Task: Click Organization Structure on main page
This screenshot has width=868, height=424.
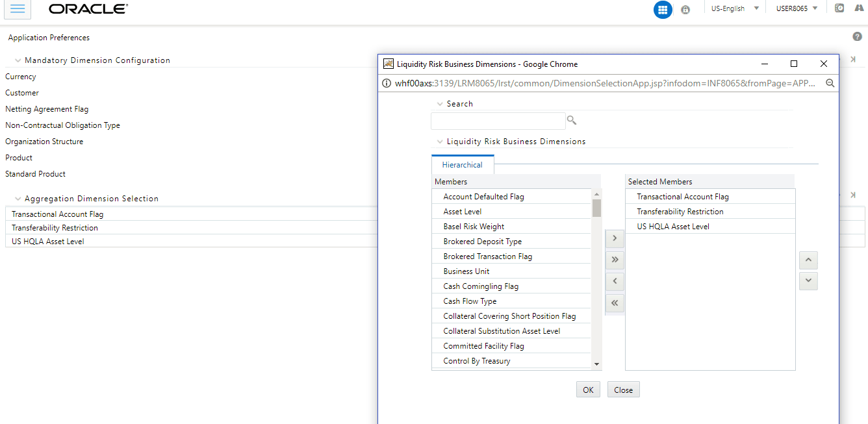Action: (x=44, y=142)
